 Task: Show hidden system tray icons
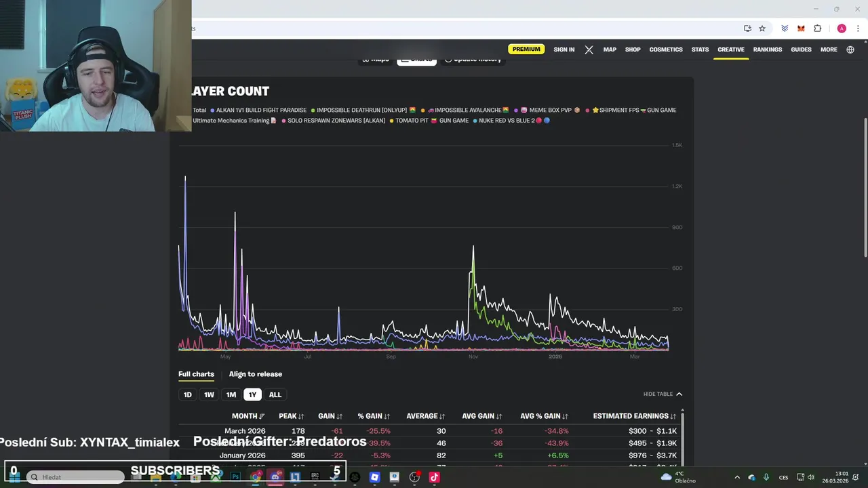point(737,477)
